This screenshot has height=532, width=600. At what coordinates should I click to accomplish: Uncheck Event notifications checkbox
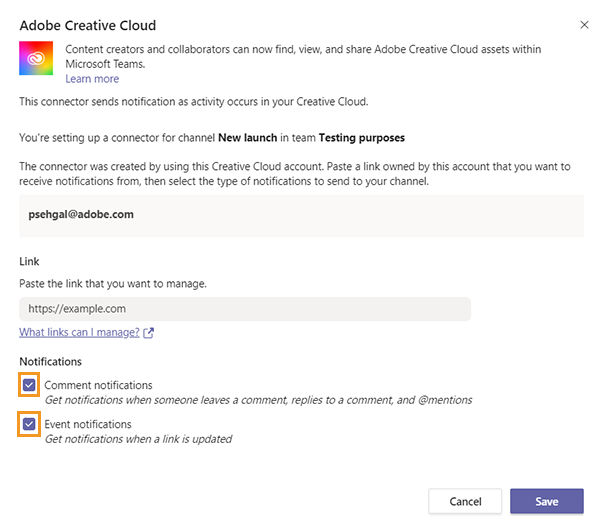[29, 424]
